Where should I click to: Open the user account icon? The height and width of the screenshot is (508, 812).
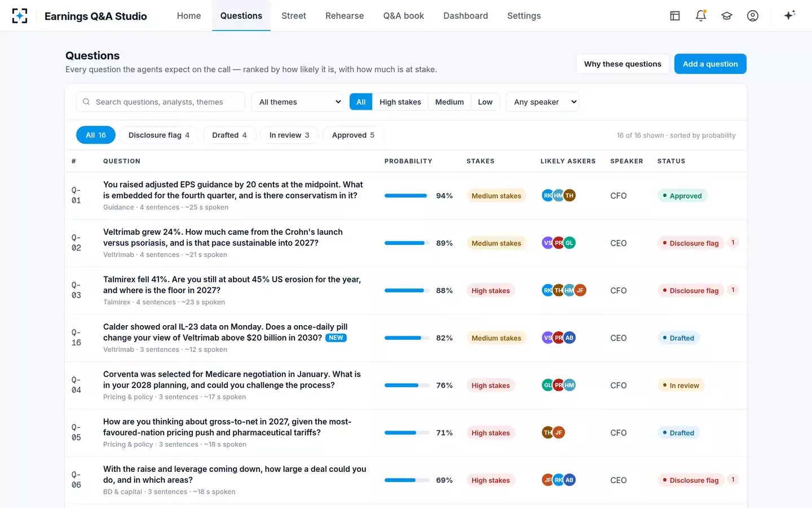coord(753,16)
